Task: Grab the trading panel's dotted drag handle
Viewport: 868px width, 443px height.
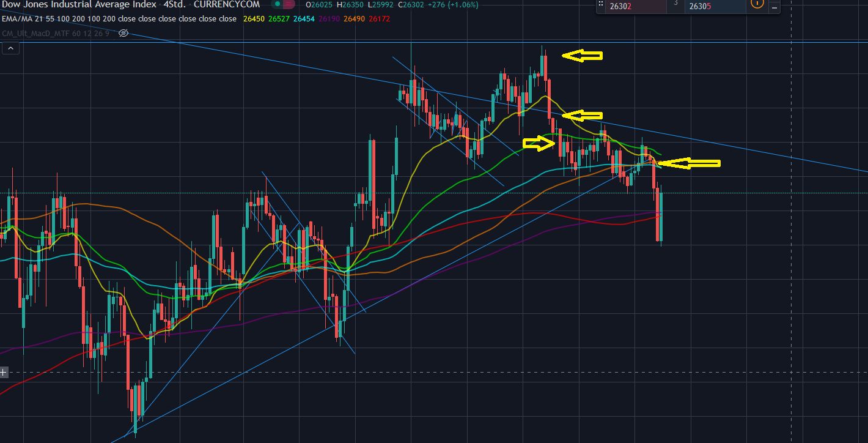Action: [x=600, y=3]
